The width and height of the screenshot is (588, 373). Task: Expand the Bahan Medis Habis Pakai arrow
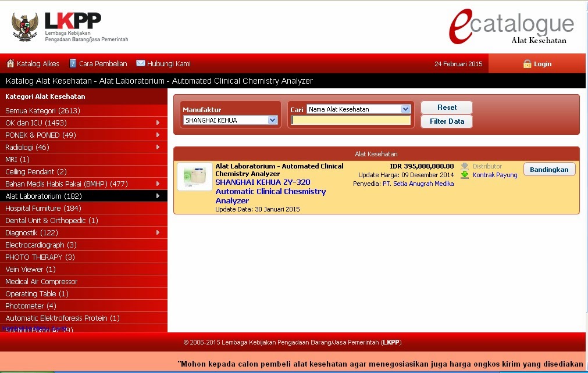[158, 184]
